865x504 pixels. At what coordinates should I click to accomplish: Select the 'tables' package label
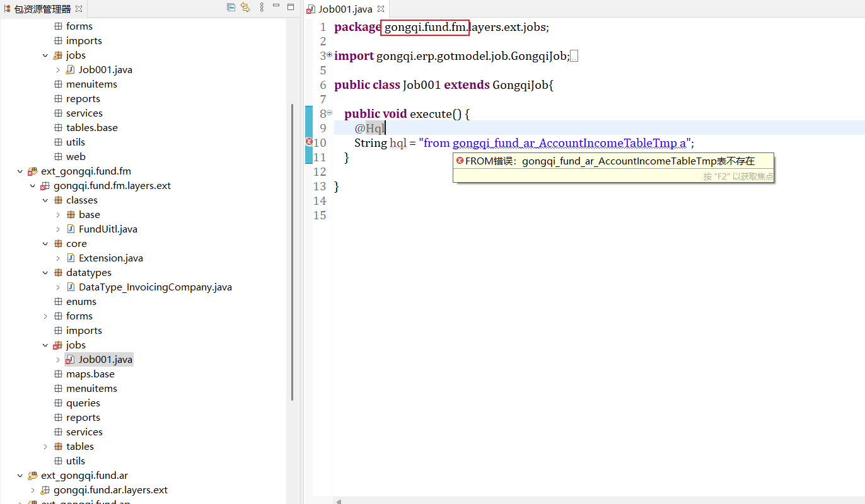(x=80, y=447)
